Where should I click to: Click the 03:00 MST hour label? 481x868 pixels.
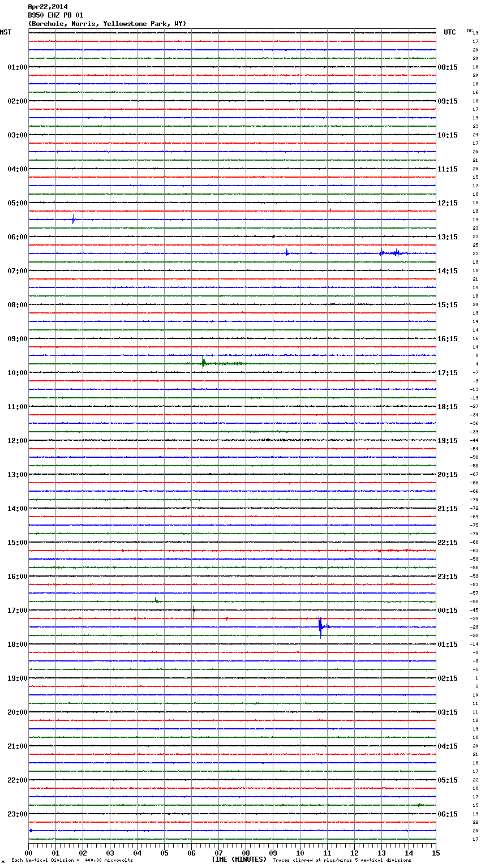tap(18, 135)
